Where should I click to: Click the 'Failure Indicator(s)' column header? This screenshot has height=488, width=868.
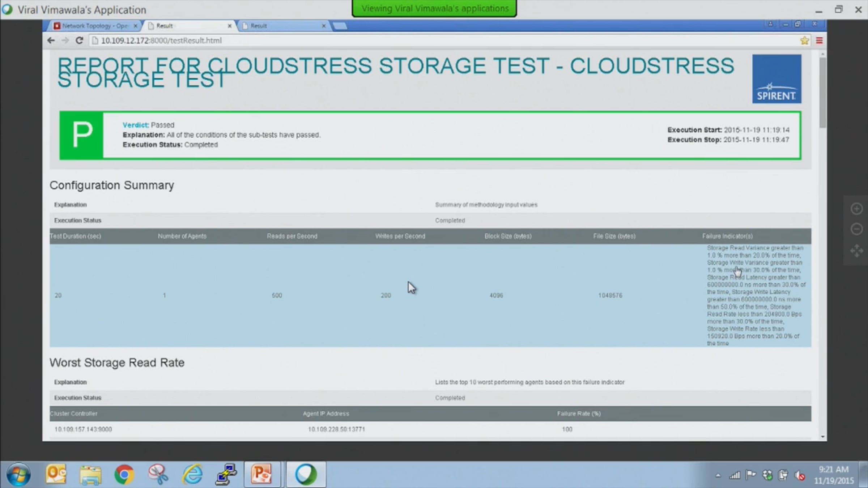pos(727,236)
